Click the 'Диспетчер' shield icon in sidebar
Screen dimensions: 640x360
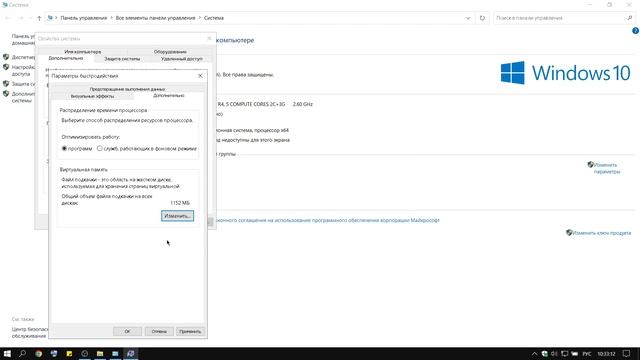[6, 57]
